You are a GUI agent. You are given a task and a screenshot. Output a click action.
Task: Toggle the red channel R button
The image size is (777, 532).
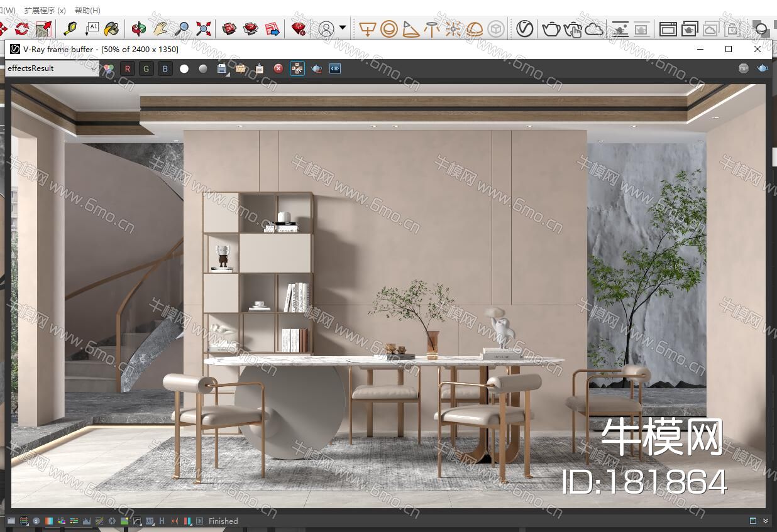pyautogui.click(x=128, y=68)
